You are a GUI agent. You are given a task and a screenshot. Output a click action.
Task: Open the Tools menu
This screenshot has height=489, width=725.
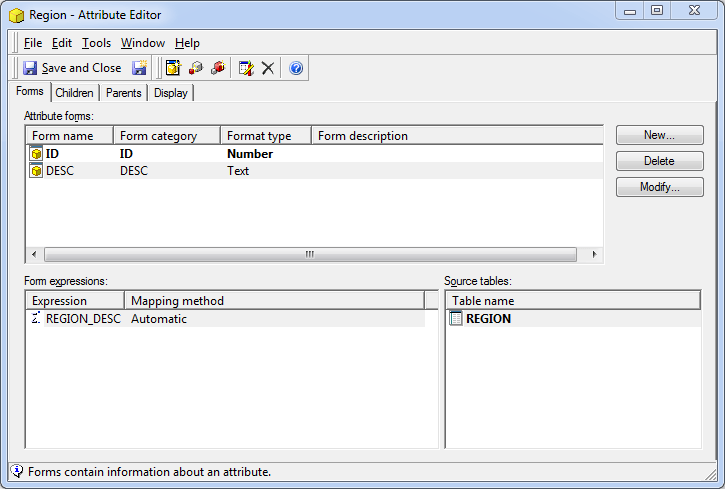(96, 43)
